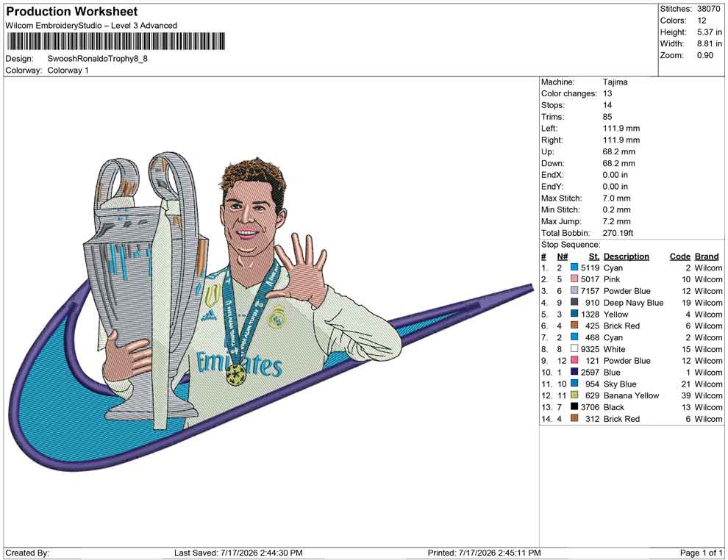Select the 'Last Saved: 7/17/2026 2:44:30 PM' footer
Viewport: 728px width, 560px height.
click(239, 553)
